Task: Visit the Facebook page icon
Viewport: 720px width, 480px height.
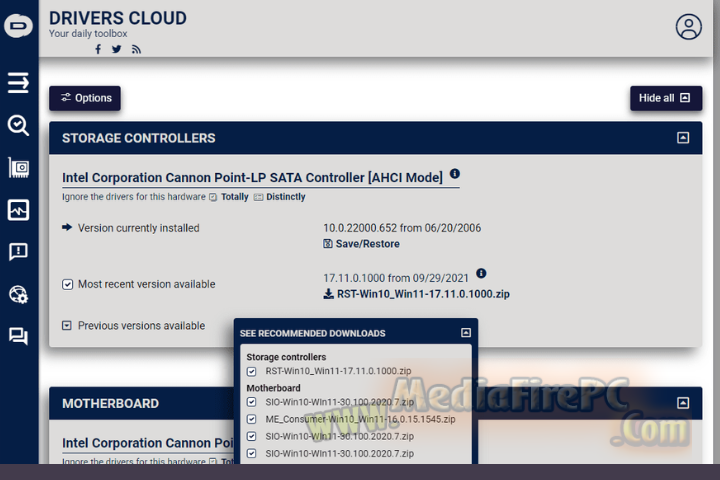Action: click(x=98, y=49)
